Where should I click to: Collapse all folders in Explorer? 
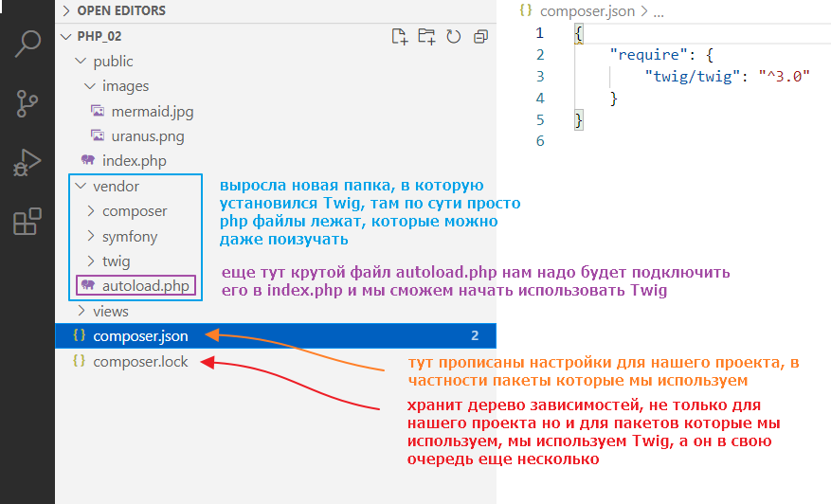480,37
